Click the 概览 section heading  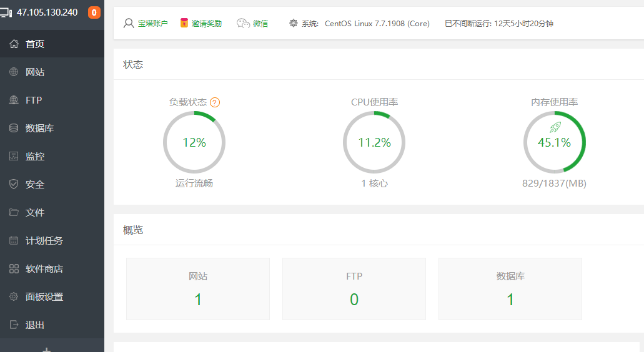point(133,230)
